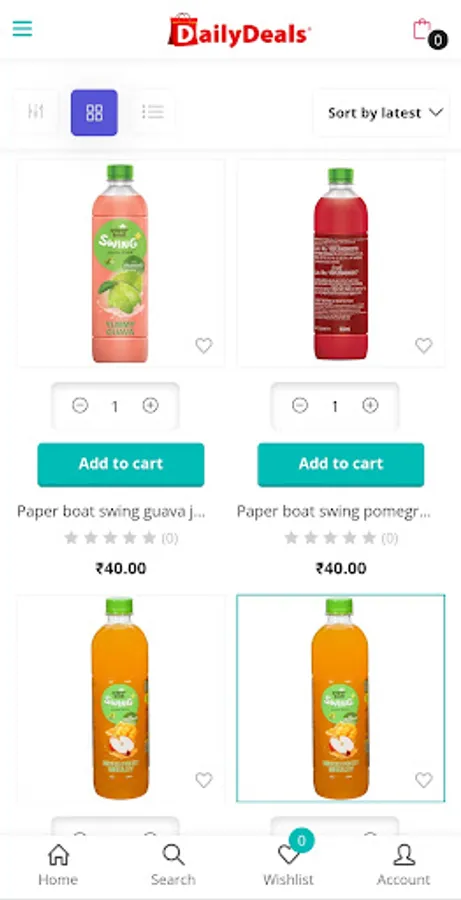Add pomegranate juice to wishlist heart
Image resolution: width=461 pixels, height=900 pixels.
coord(424,346)
